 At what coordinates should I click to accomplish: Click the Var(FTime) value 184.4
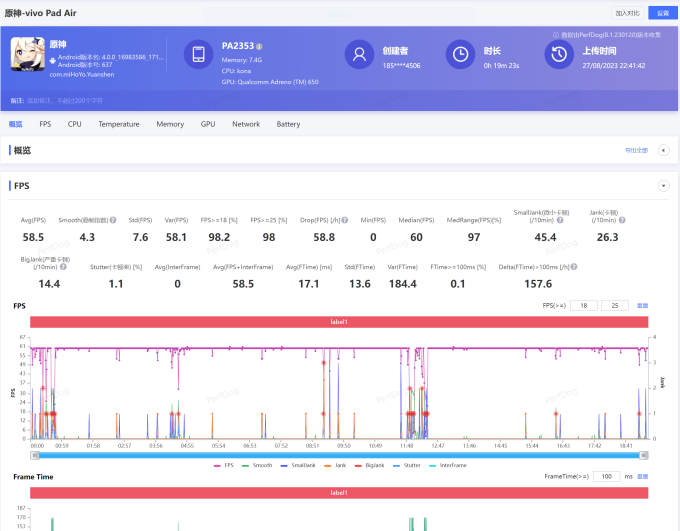[403, 284]
